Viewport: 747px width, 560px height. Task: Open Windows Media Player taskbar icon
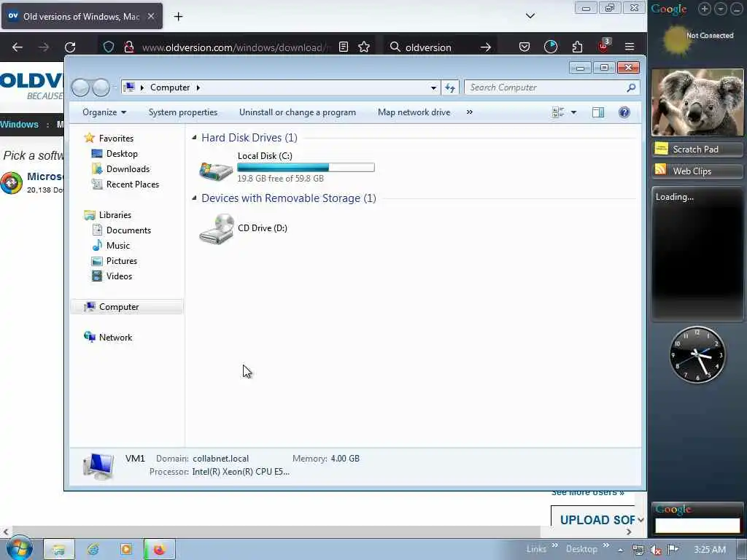126,550
